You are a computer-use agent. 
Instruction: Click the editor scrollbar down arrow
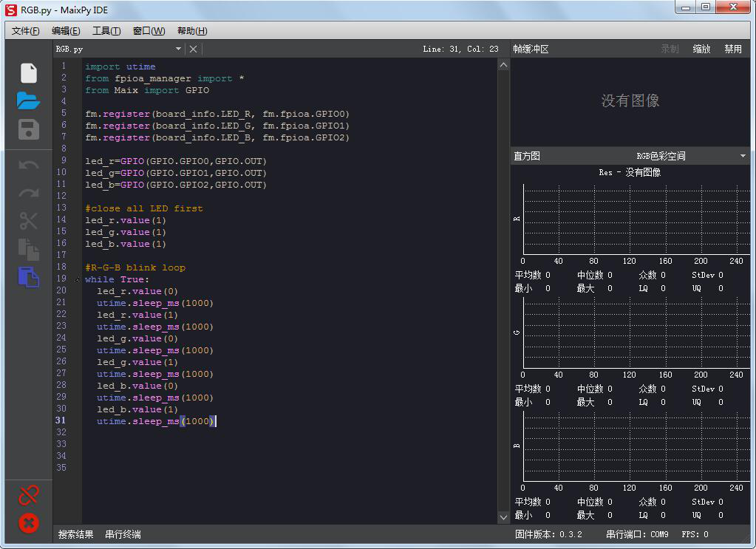coord(503,517)
